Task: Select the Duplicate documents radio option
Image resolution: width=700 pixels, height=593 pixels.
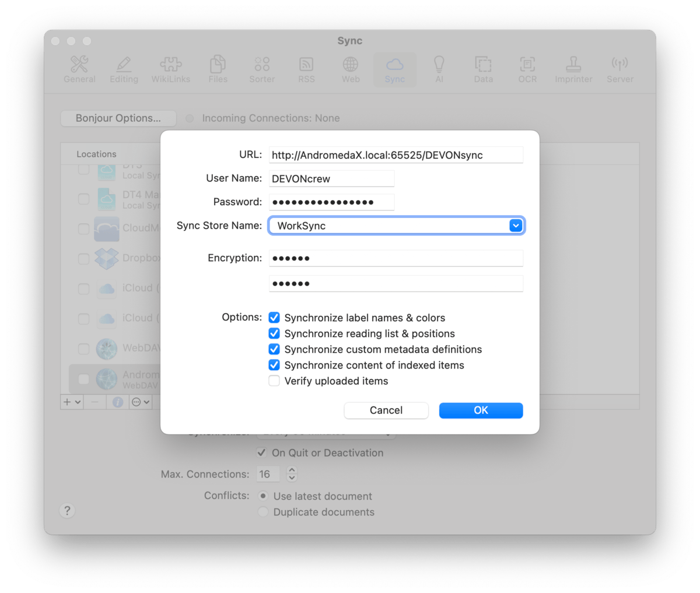Action: (x=264, y=512)
